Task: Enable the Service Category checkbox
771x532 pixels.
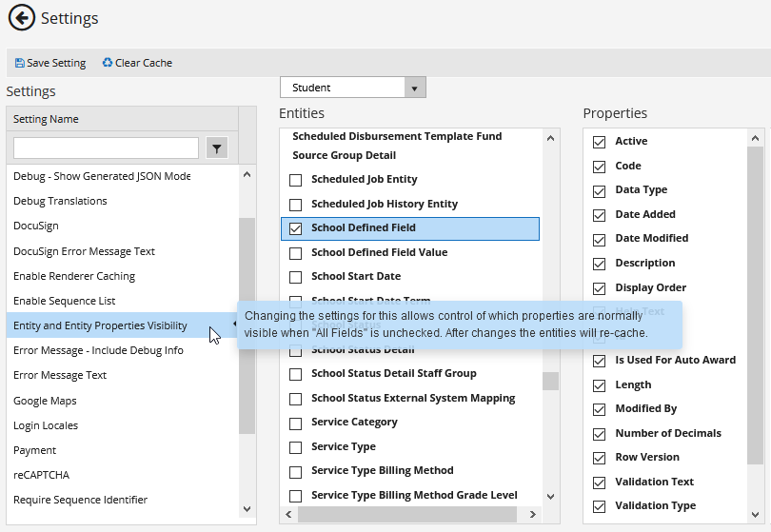Action: (295, 423)
